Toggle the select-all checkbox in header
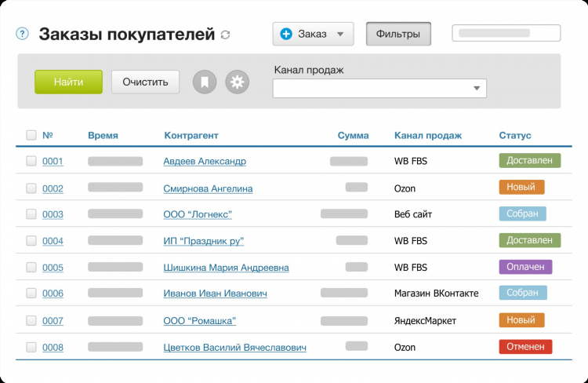This screenshot has width=588, height=383. 31,135
